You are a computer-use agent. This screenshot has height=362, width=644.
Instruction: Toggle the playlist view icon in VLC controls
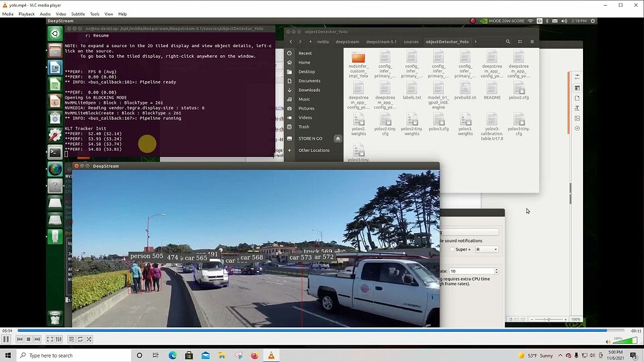[70, 339]
